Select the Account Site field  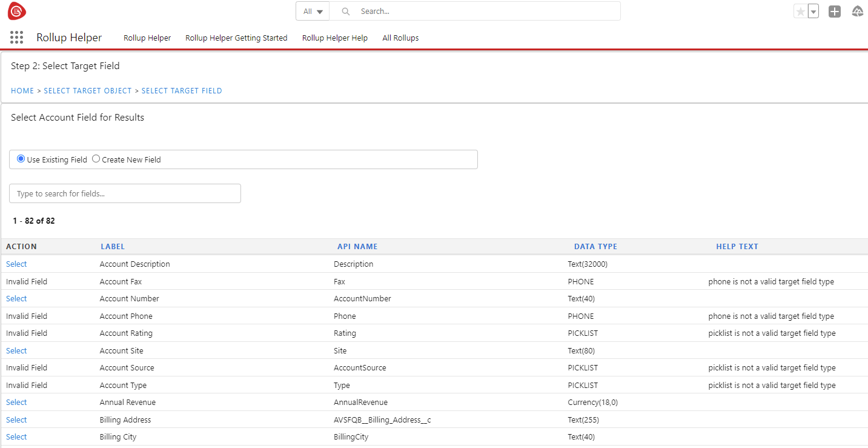[16, 351]
